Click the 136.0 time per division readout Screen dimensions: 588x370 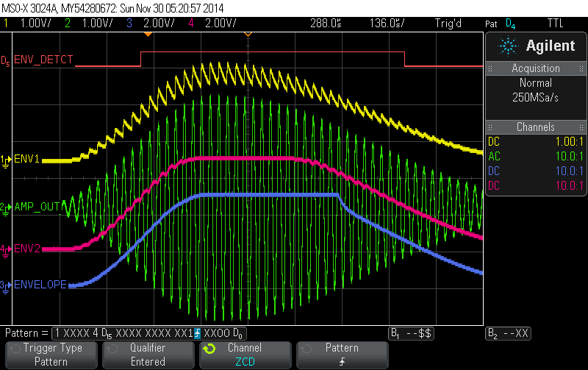[387, 24]
